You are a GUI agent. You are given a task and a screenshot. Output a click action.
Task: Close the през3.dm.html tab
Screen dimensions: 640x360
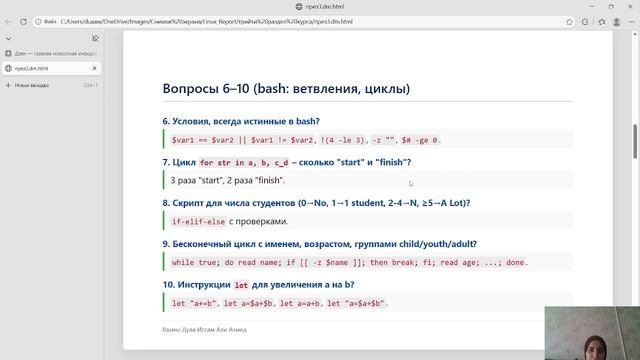coord(95,68)
